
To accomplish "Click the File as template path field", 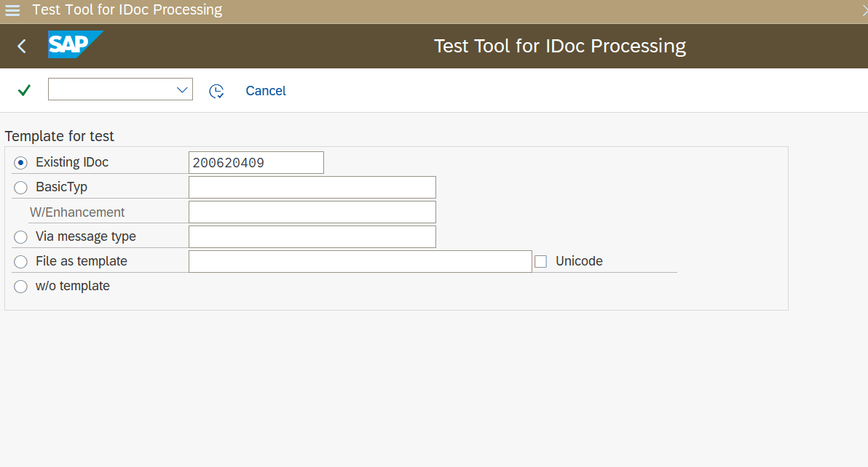I will (360, 262).
